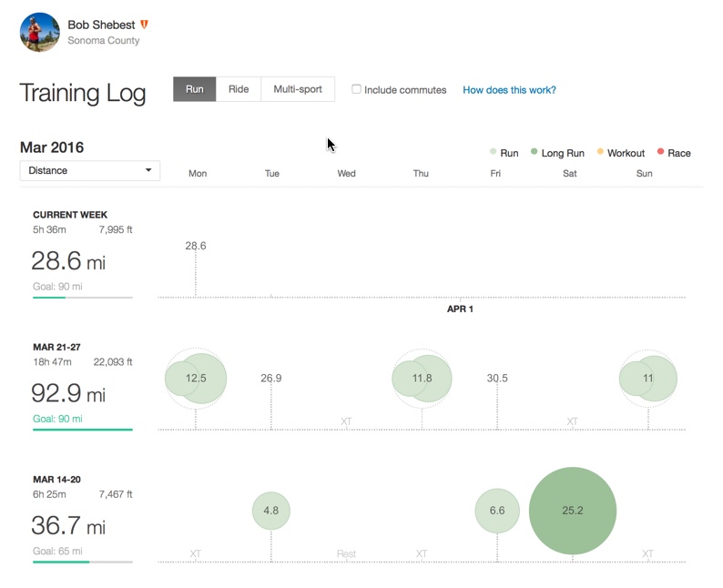Image resolution: width=723 pixels, height=588 pixels.
Task: Open the 6.6 mile run bubble
Action: (x=497, y=511)
